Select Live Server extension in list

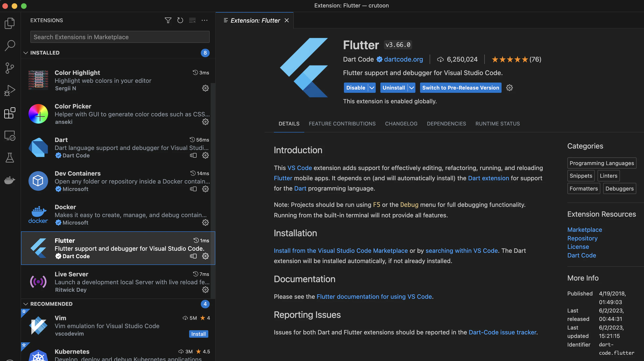(118, 282)
